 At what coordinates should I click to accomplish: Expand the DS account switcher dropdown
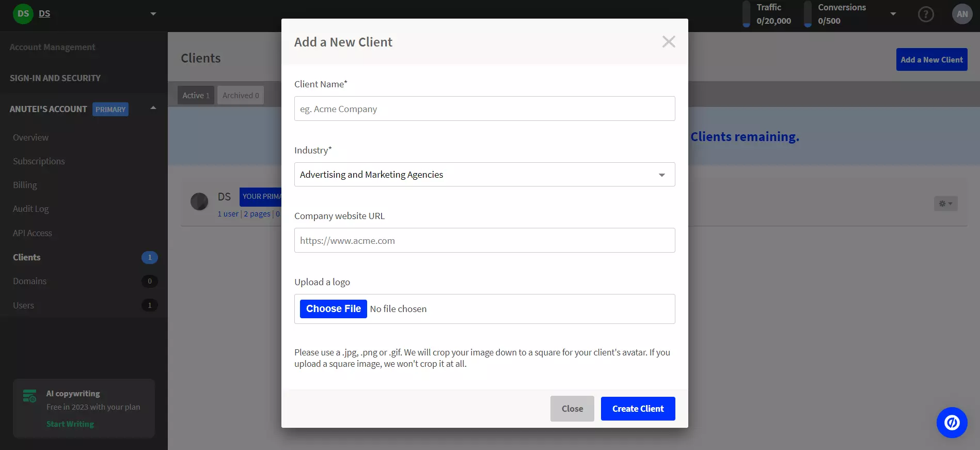[x=153, y=14]
